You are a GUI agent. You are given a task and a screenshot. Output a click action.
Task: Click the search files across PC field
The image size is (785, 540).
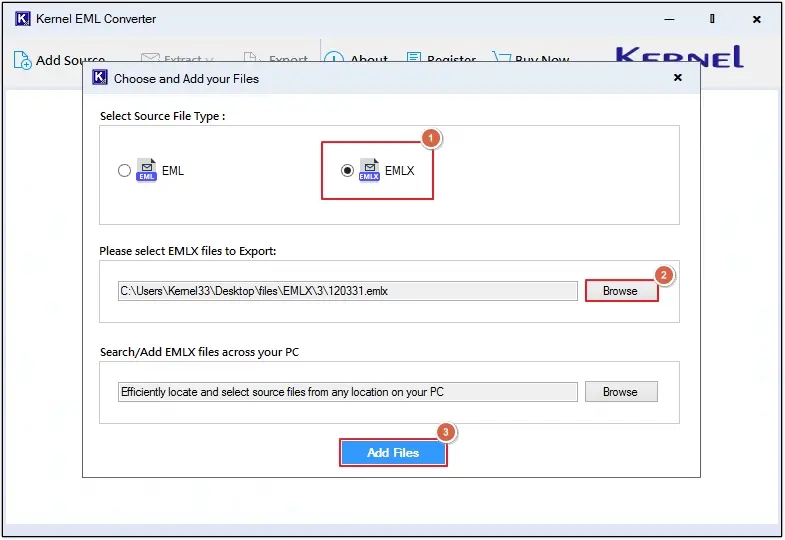(x=347, y=392)
